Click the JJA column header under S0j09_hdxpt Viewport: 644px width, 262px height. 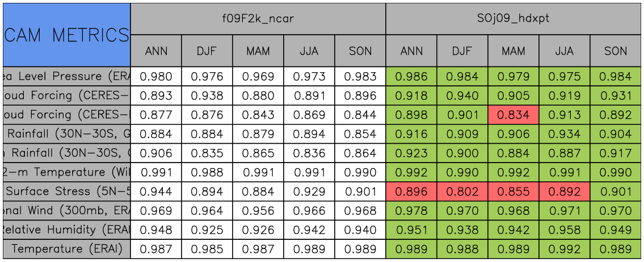coord(565,51)
